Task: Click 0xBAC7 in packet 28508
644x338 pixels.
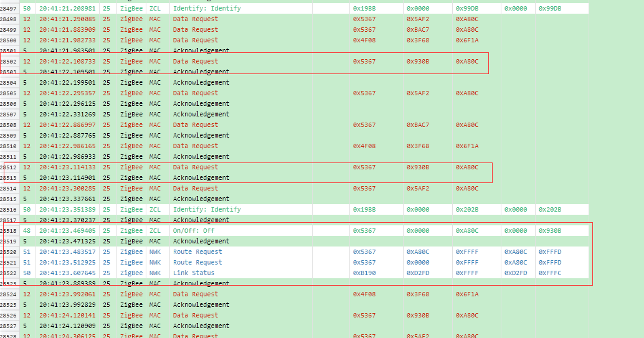Action: tap(418, 125)
